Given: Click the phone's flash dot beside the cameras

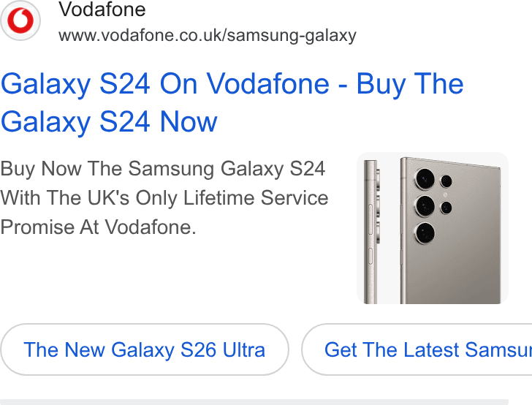Looking at the screenshot, I should point(445,195).
